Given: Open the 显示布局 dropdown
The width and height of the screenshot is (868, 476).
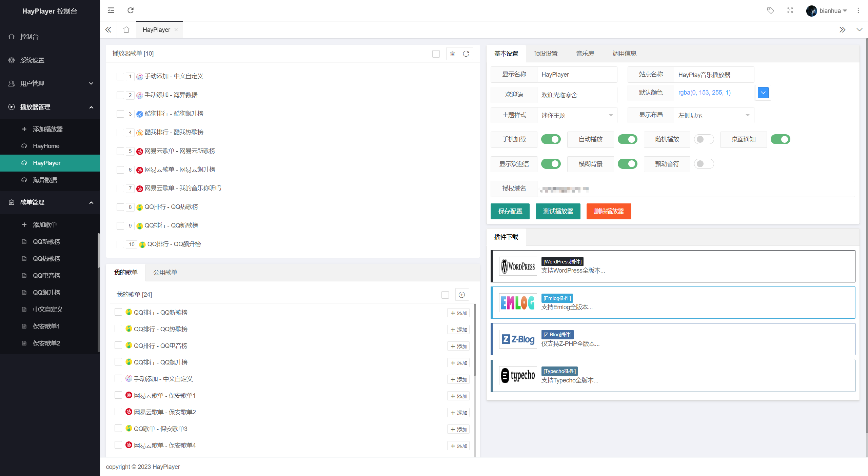Looking at the screenshot, I should [713, 115].
